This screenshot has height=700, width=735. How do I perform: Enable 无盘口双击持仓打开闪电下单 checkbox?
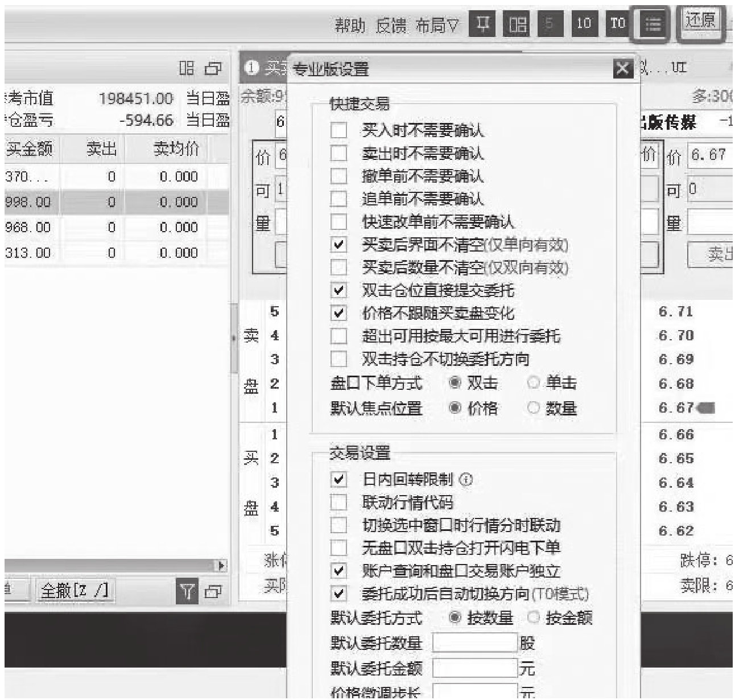point(338,547)
